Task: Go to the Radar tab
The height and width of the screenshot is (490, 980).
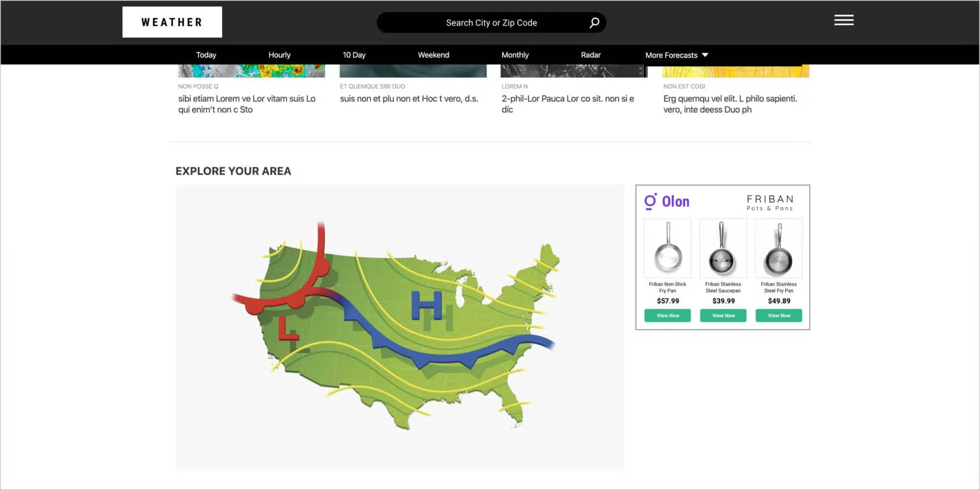Action: point(590,55)
